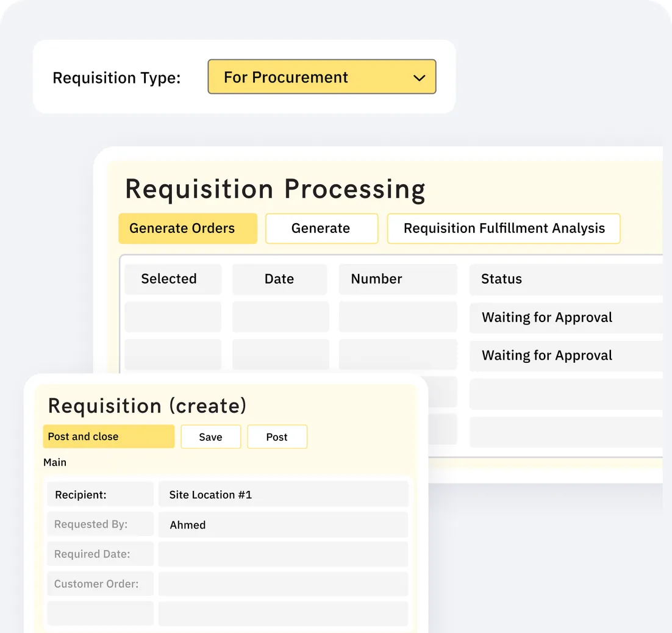Click the Generate Orders button
This screenshot has width=672, height=633.
pos(188,229)
